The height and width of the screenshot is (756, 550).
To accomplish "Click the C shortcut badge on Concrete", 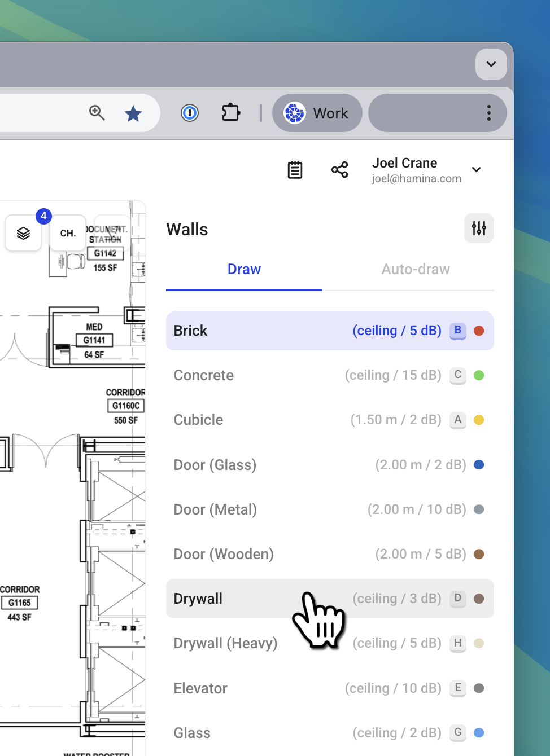I will coord(458,375).
